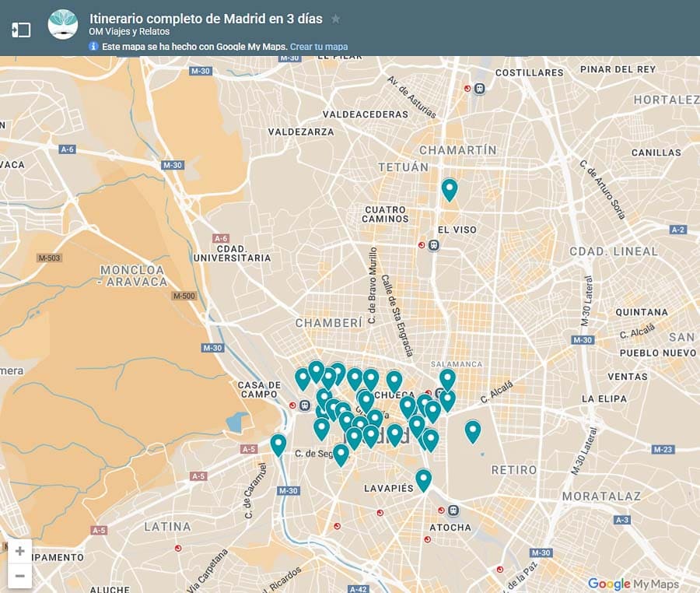Select the teal pin above C. de Segovia label

(341, 455)
